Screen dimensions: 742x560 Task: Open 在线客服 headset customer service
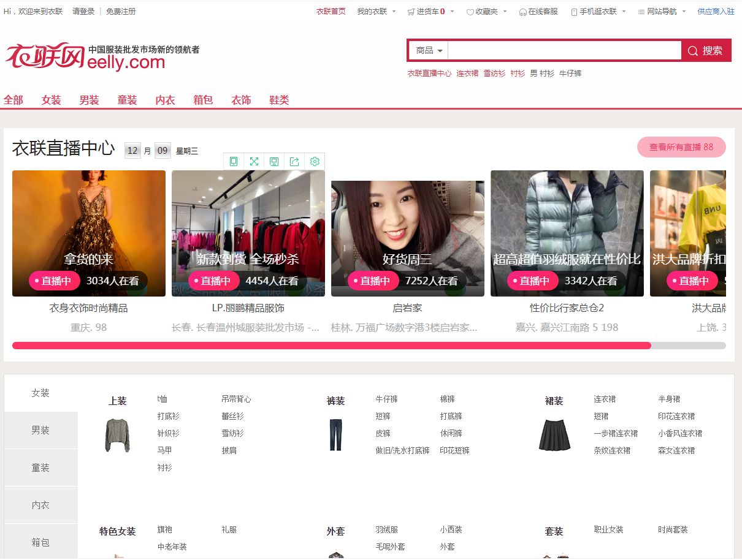coord(538,12)
